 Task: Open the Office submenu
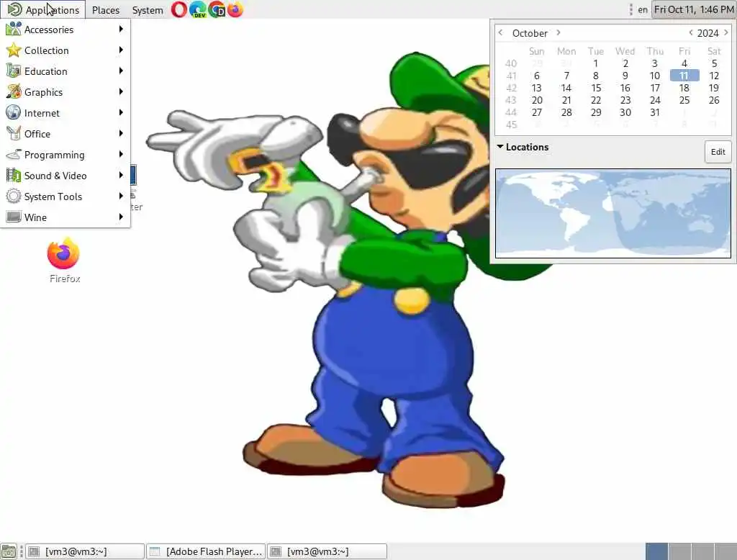tap(65, 134)
